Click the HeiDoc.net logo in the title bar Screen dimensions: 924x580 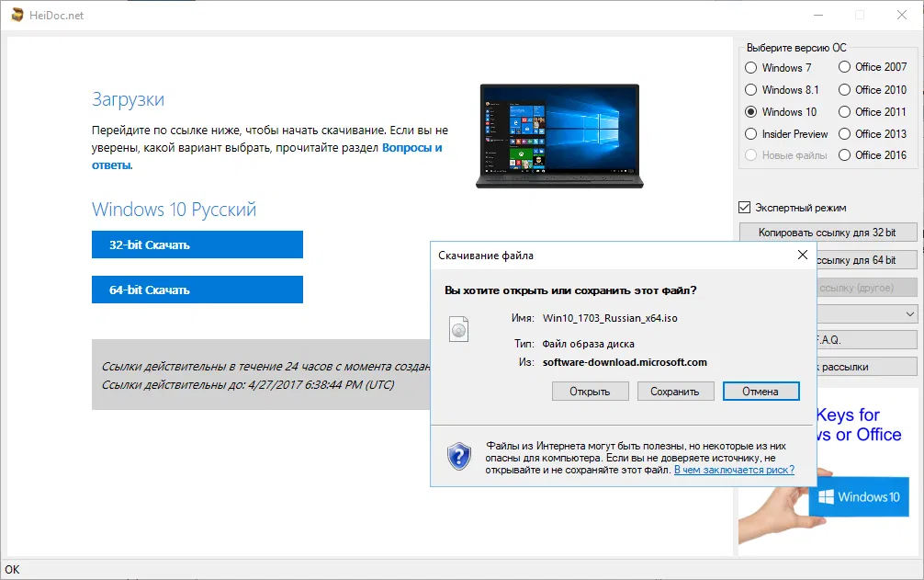pos(16,15)
